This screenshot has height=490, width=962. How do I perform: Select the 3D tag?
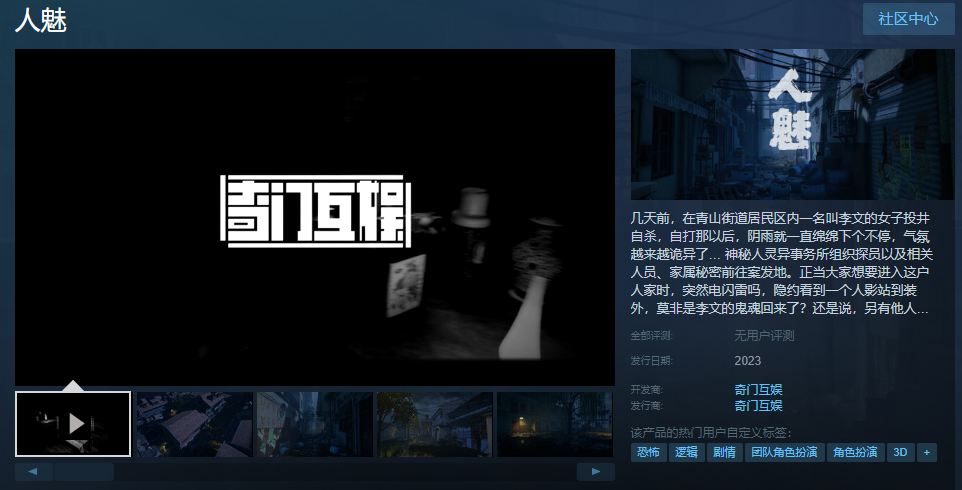[x=900, y=452]
